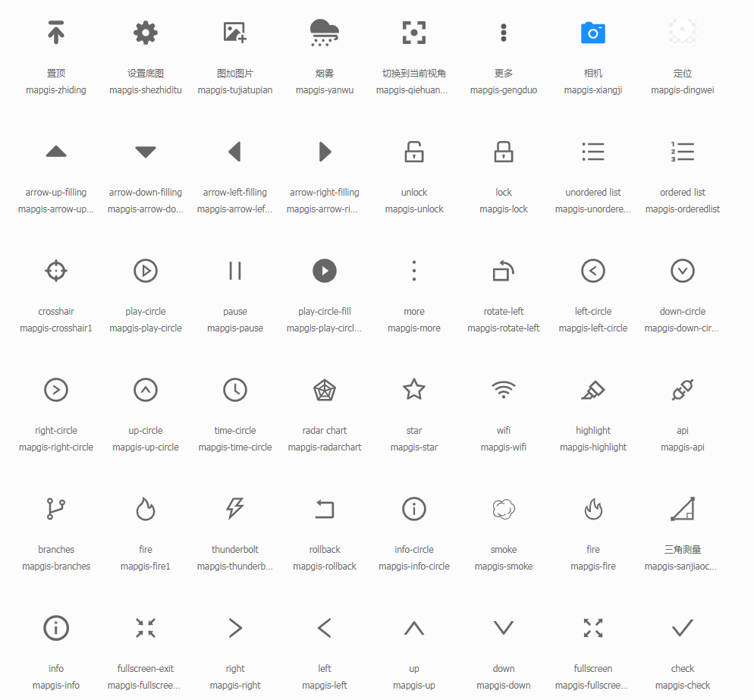The width and height of the screenshot is (754, 700).
Task: Click the 三角测量 triangle measure icon
Action: point(683,509)
